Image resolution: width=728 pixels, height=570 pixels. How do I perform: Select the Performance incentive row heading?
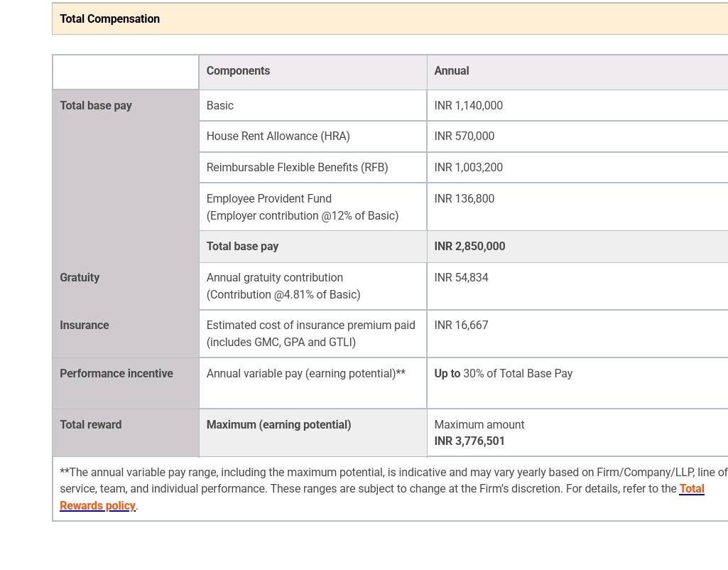click(116, 374)
